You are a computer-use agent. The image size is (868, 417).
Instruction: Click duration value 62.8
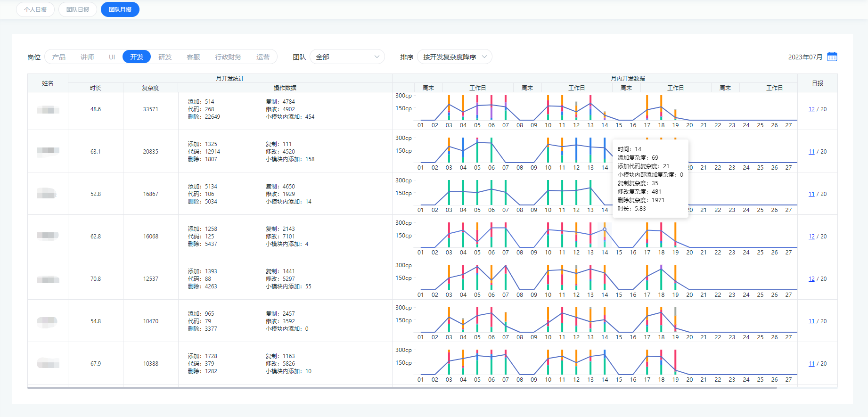[x=96, y=237]
